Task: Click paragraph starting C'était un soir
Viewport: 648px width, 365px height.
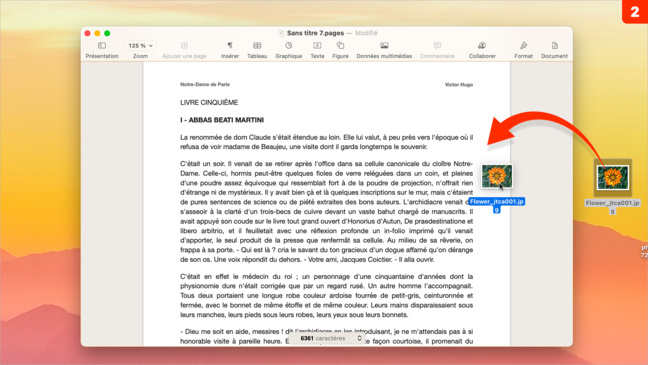Action: (326, 212)
